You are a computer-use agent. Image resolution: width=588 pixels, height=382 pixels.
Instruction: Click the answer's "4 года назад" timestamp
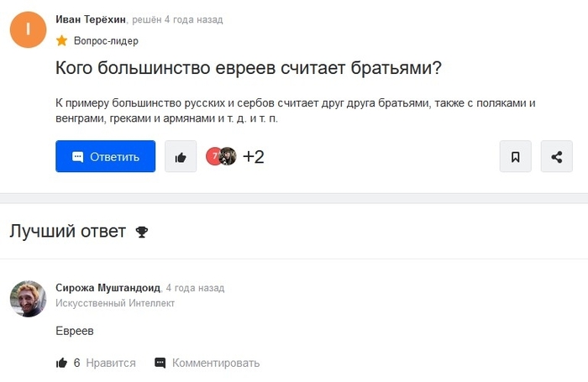pos(196,287)
